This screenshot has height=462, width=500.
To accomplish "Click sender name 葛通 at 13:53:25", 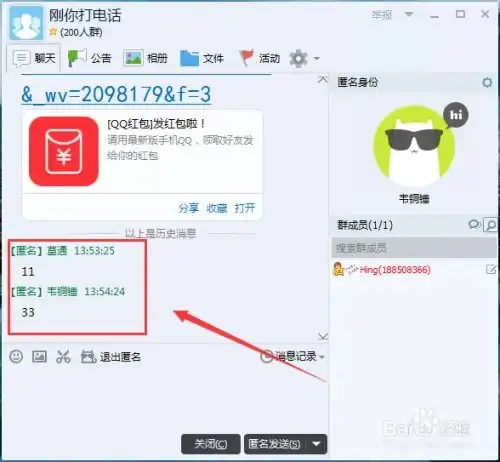I will [x=57, y=251].
